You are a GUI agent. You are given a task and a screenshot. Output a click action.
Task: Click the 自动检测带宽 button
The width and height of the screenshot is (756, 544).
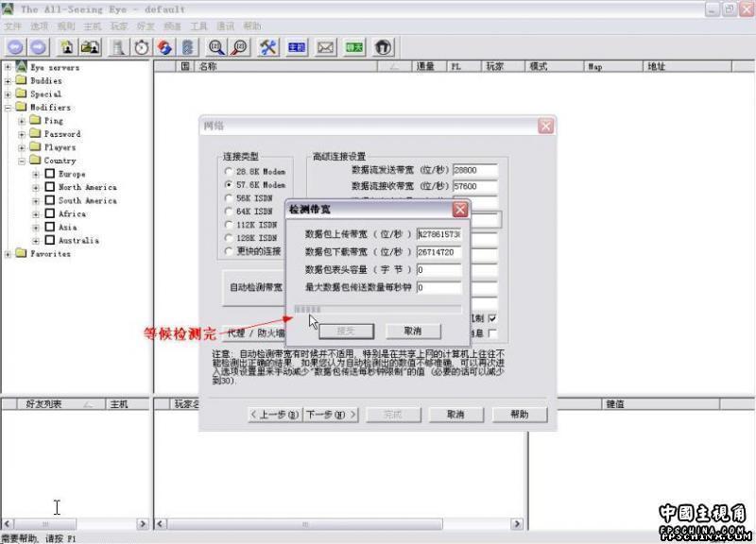(x=254, y=288)
